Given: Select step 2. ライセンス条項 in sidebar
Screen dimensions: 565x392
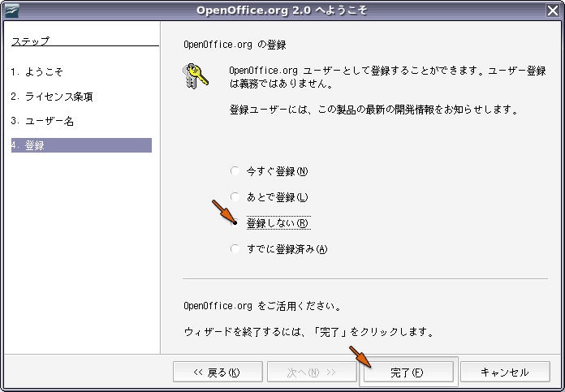Looking at the screenshot, I should click(x=52, y=97).
